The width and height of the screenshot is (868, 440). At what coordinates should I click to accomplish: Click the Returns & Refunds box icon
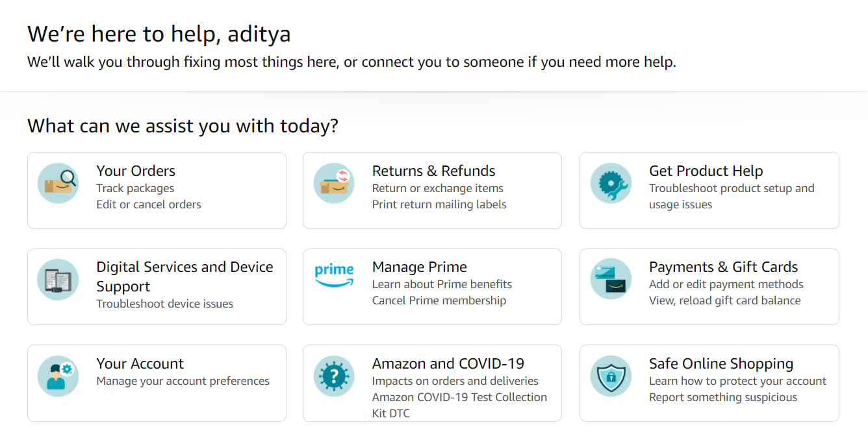pos(334,183)
